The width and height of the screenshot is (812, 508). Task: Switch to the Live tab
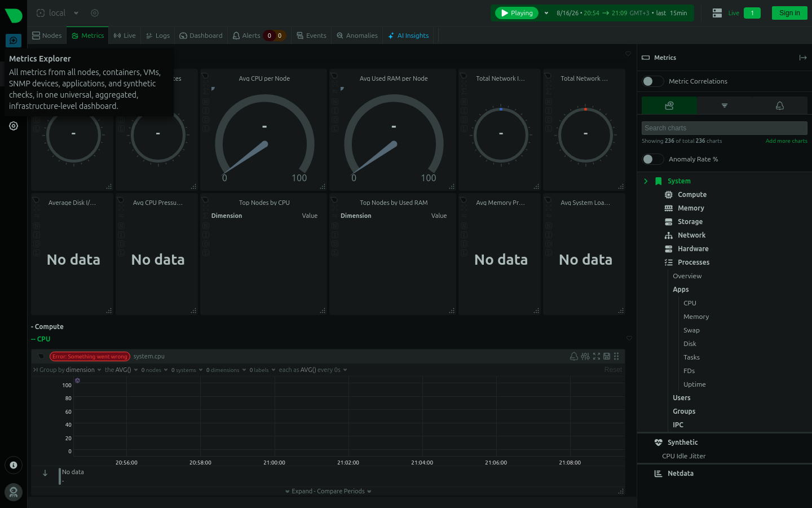[125, 36]
